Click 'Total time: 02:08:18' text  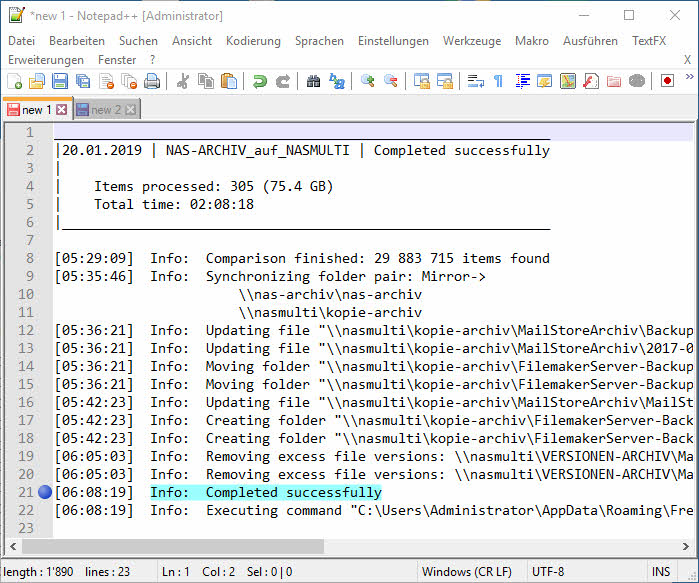coord(174,204)
